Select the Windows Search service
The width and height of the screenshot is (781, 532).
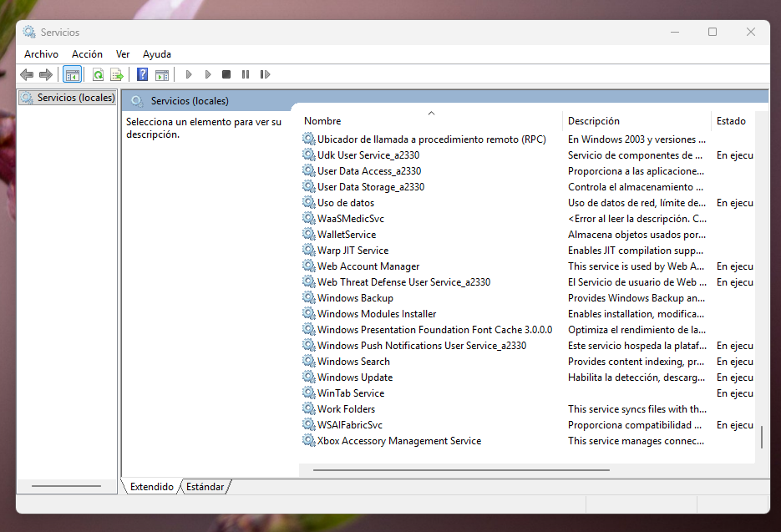coord(352,361)
